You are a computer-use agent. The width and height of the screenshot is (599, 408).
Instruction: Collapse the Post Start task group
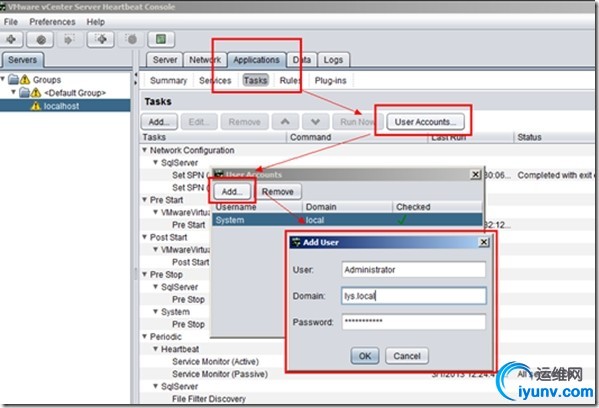pyautogui.click(x=145, y=237)
